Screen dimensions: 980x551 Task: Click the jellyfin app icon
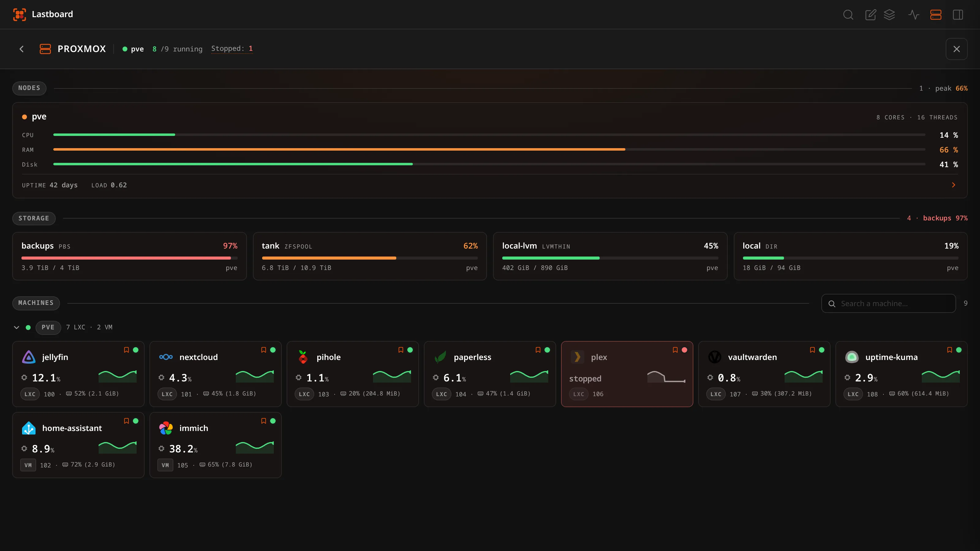click(x=28, y=357)
